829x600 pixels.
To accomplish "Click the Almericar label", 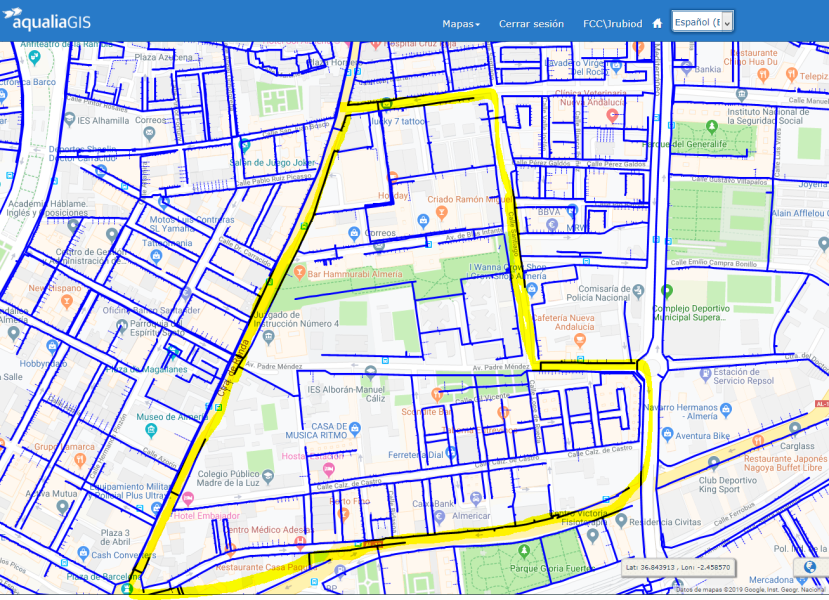I will [471, 516].
